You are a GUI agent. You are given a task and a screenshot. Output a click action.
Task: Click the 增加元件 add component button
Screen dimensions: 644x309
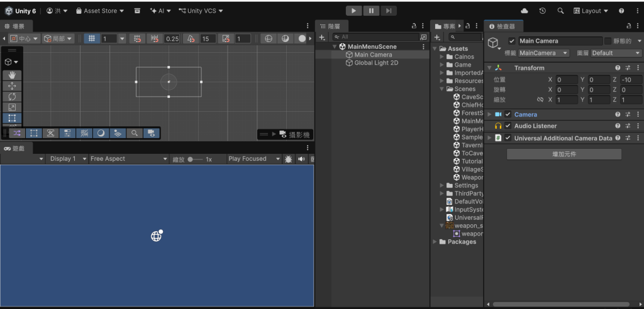point(564,154)
